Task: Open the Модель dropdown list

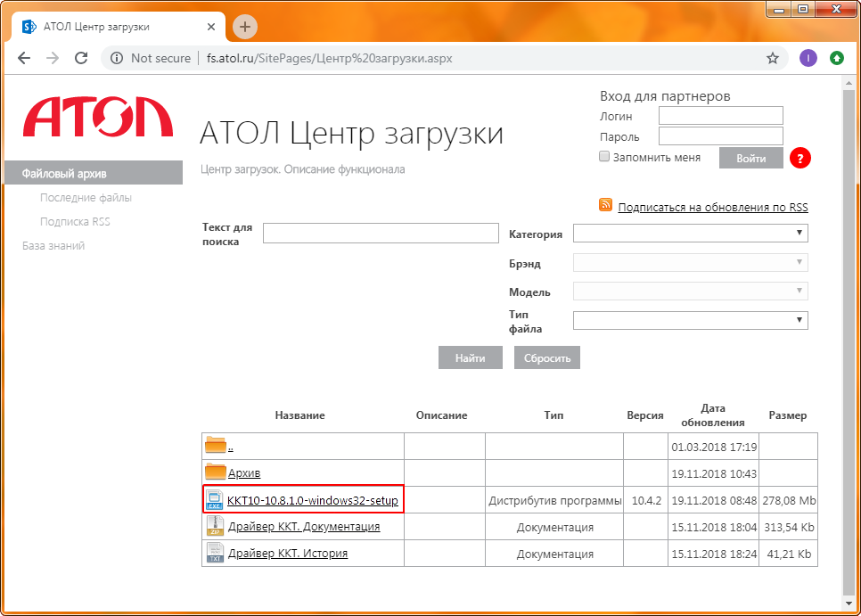Action: pos(690,292)
